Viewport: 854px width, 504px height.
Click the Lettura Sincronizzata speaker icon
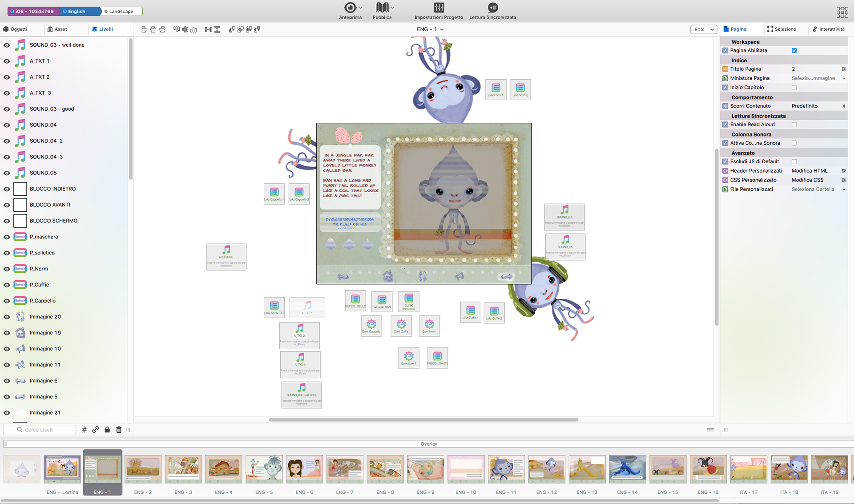(492, 8)
